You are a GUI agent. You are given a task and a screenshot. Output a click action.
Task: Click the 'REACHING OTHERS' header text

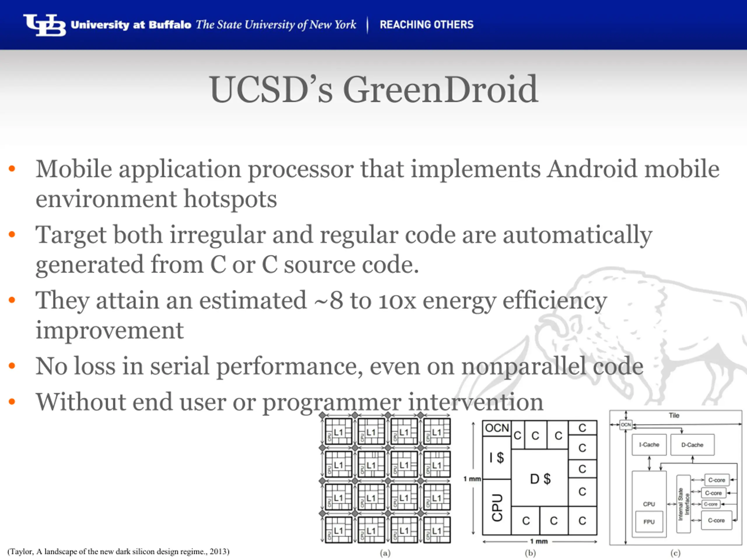(427, 24)
